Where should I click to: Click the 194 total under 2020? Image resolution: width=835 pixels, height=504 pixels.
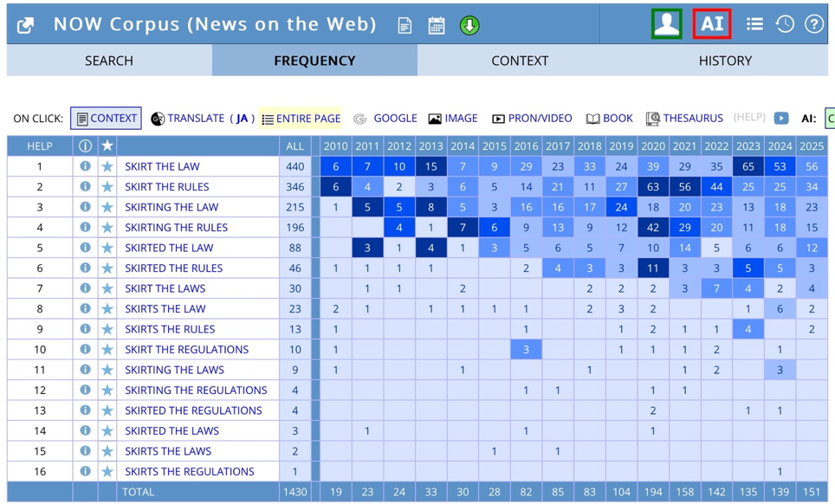coord(653,492)
